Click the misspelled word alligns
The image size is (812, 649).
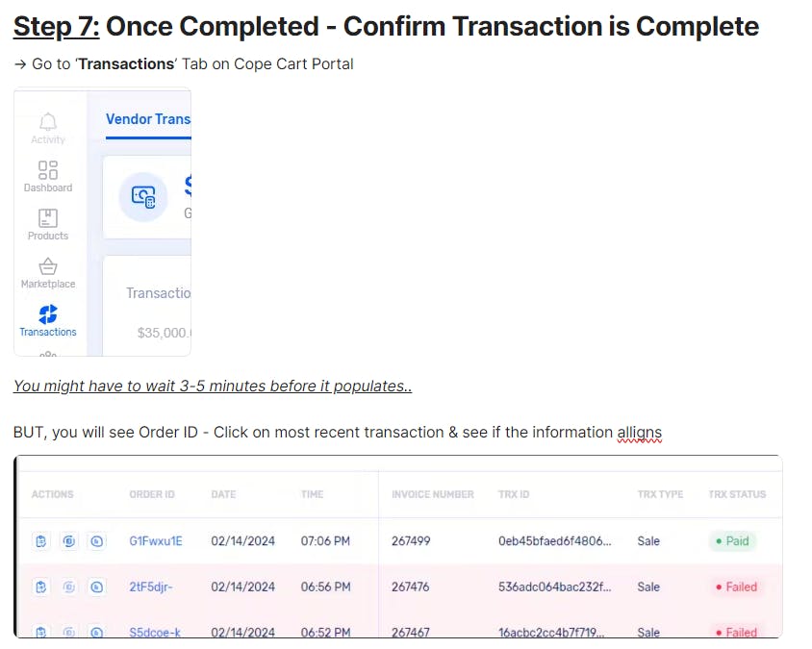click(x=639, y=432)
